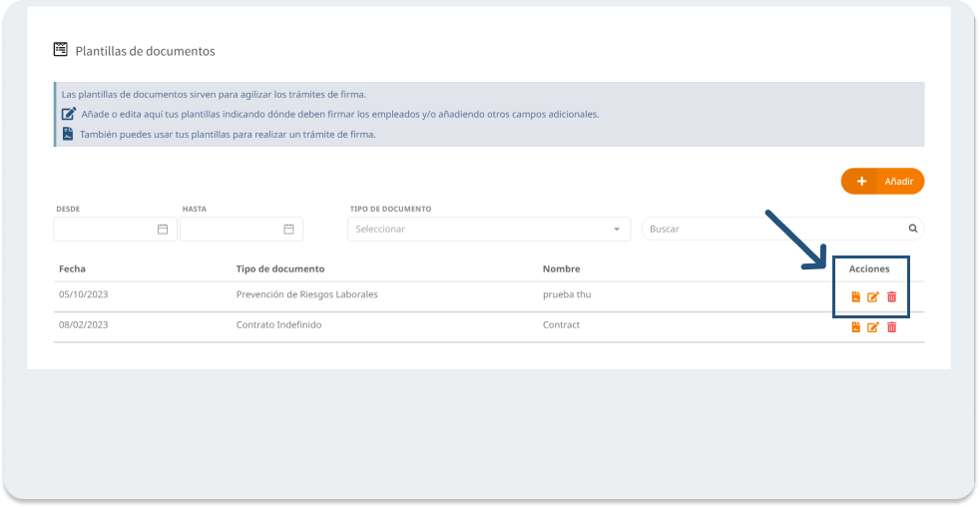Edit the Contract template
Screen dimensions: 980x507
click(x=873, y=327)
